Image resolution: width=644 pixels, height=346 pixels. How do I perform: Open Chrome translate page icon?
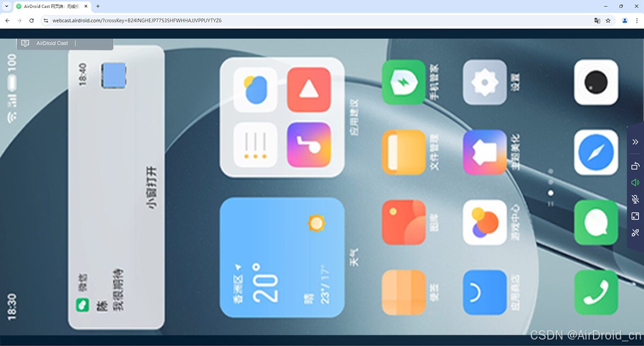(597, 20)
